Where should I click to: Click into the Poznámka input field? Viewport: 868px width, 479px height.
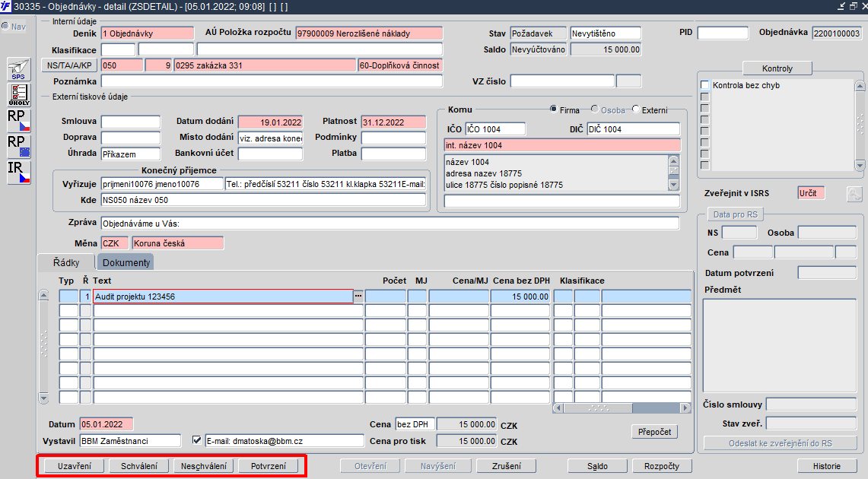click(x=272, y=81)
